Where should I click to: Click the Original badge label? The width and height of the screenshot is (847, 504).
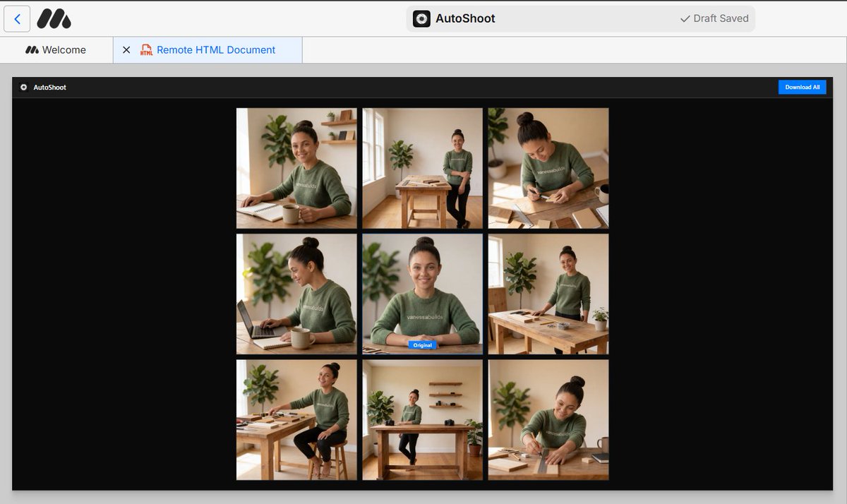422,345
